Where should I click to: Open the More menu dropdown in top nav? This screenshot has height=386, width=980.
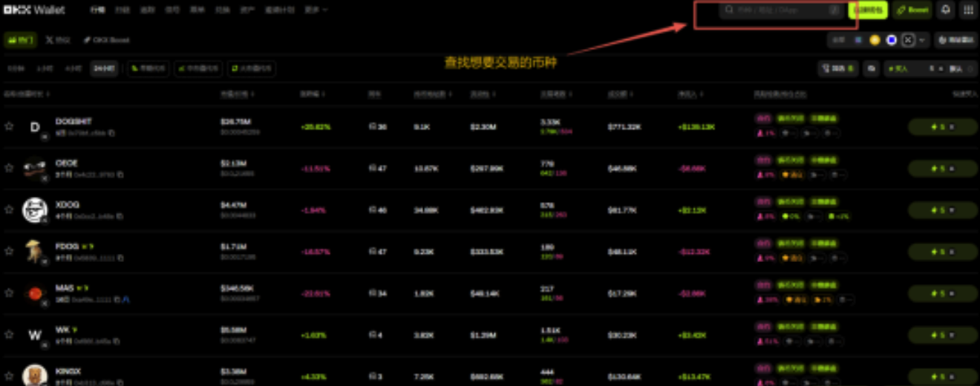316,10
